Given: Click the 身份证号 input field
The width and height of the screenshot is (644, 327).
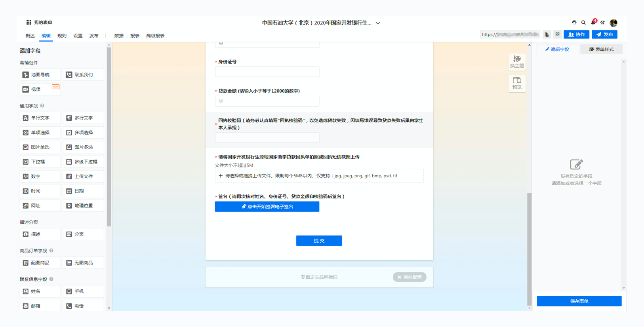Looking at the screenshot, I should click(267, 72).
